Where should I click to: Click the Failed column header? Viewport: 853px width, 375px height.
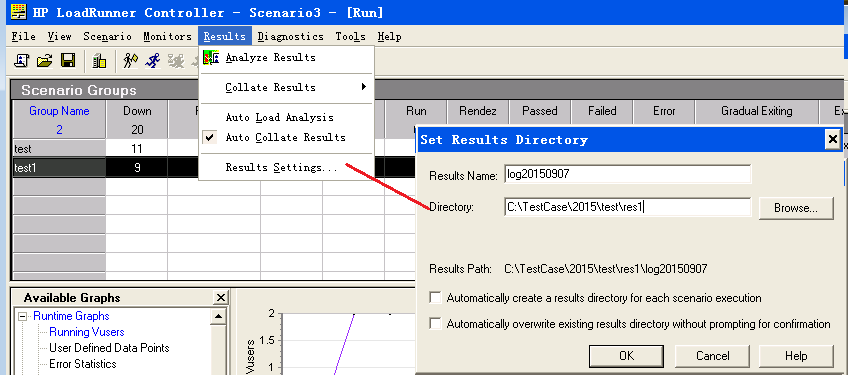point(602,111)
